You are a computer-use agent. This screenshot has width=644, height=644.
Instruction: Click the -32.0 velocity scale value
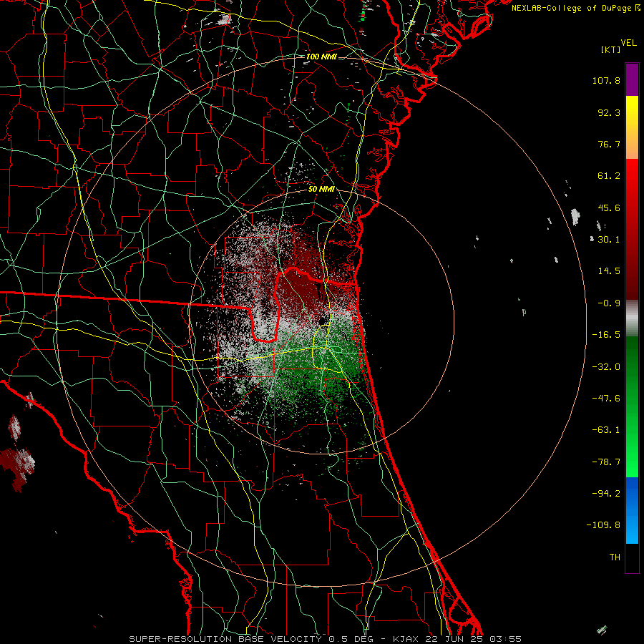click(606, 367)
